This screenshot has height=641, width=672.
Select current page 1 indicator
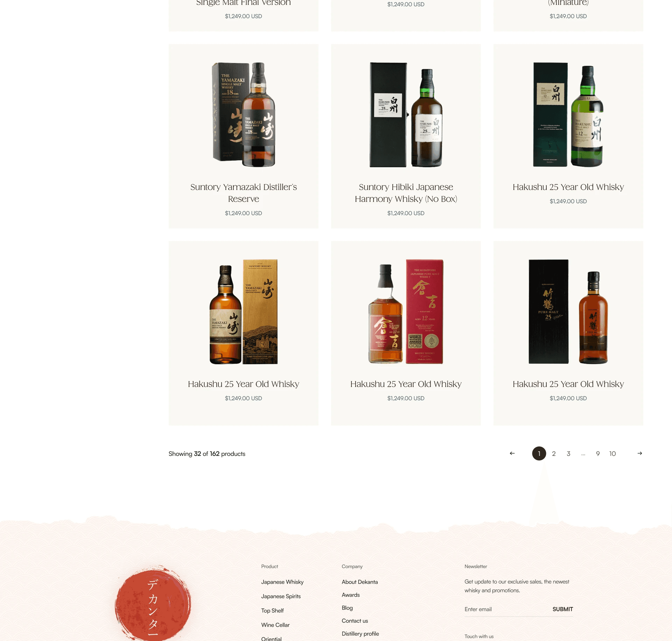[539, 453]
